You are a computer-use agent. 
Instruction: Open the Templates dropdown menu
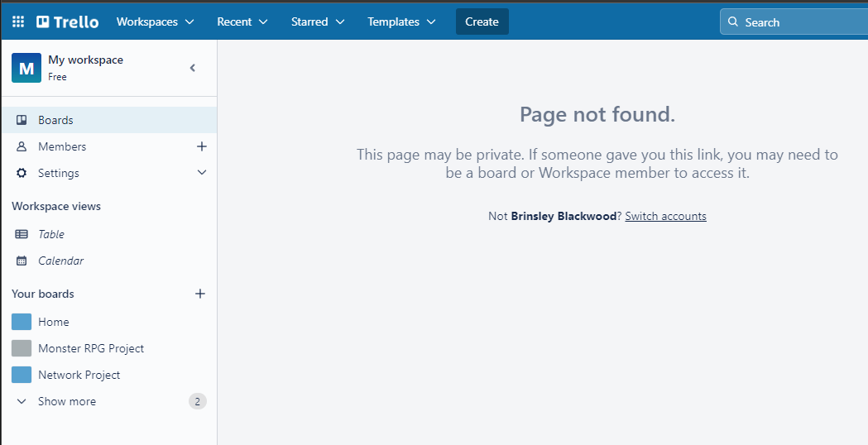[401, 22]
